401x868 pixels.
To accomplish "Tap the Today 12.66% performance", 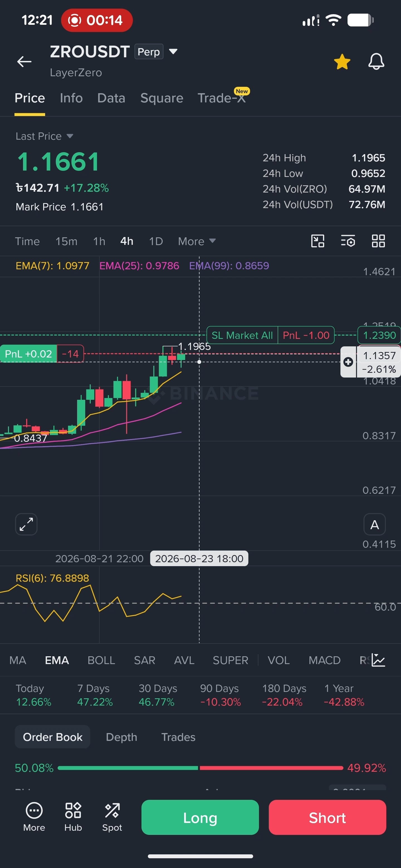I will (x=33, y=695).
